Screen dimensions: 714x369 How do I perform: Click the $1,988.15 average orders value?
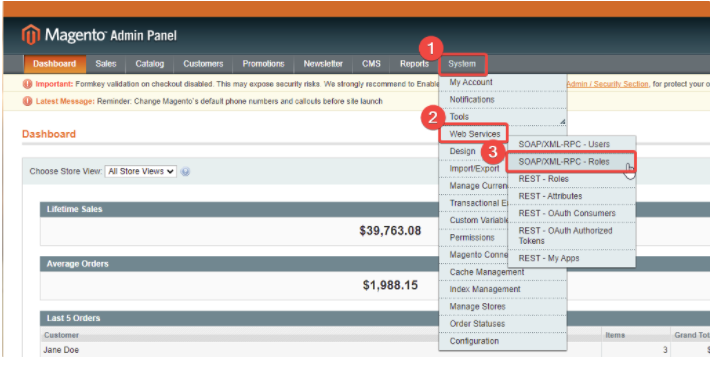(x=390, y=286)
